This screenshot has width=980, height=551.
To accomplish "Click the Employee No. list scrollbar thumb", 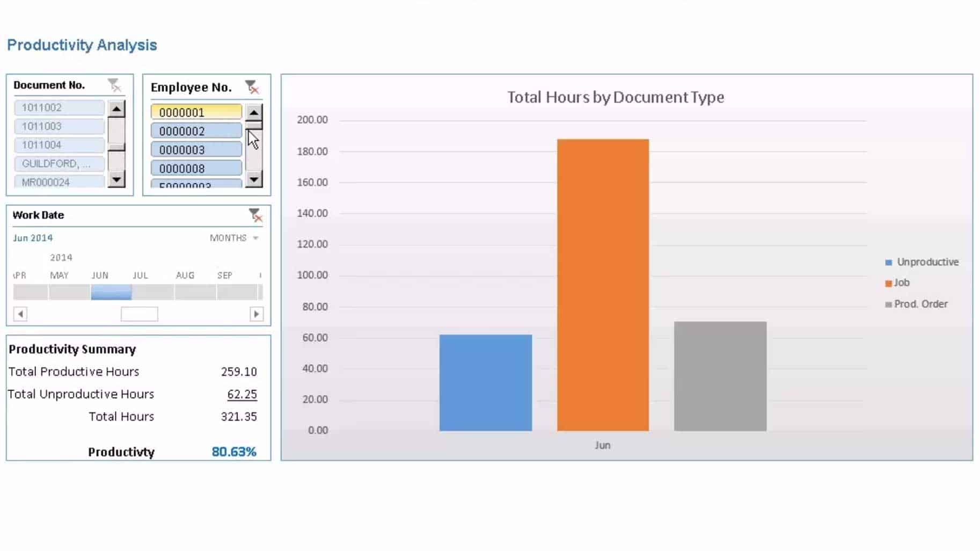I will tap(254, 125).
